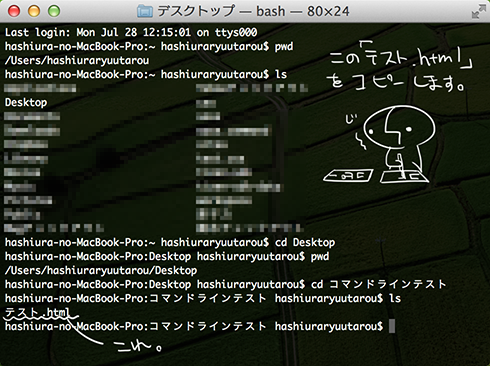Click the fullscreen arrows icon in title bar
Viewport: 490px width, 366px height.
479,12
